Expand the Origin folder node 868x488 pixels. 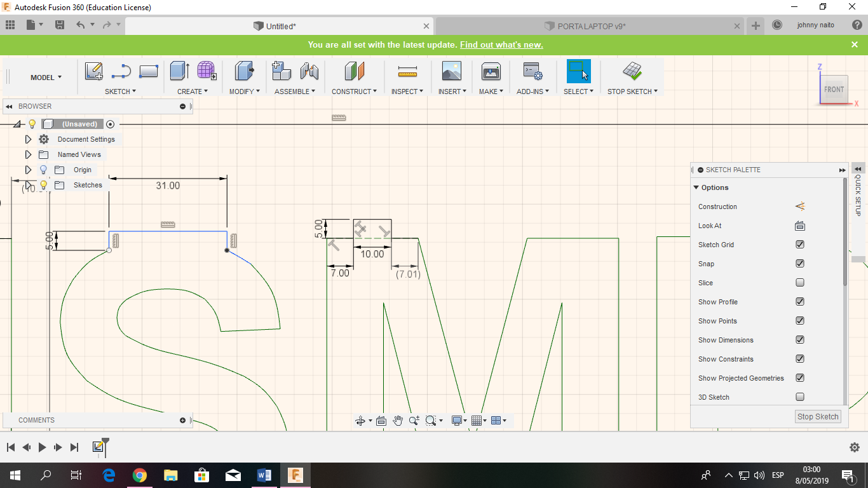[28, 170]
